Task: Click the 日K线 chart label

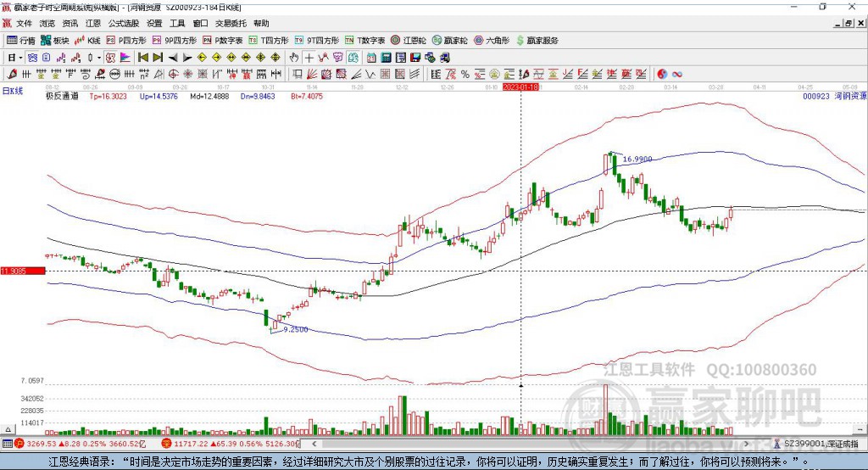Action: coord(13,91)
